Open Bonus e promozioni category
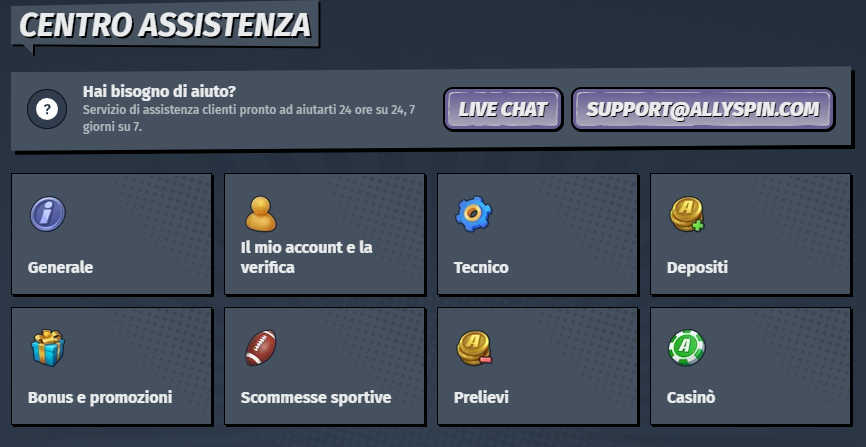 pos(100,397)
